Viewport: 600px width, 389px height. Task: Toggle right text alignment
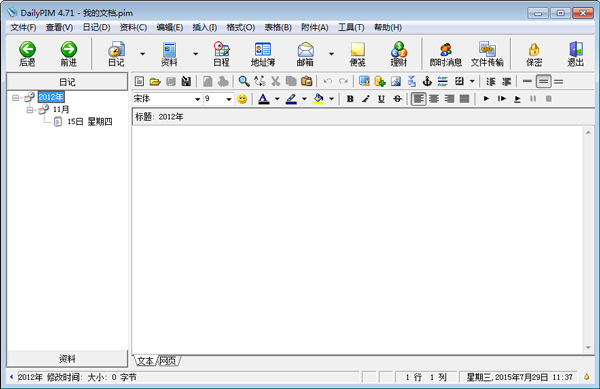tap(449, 99)
